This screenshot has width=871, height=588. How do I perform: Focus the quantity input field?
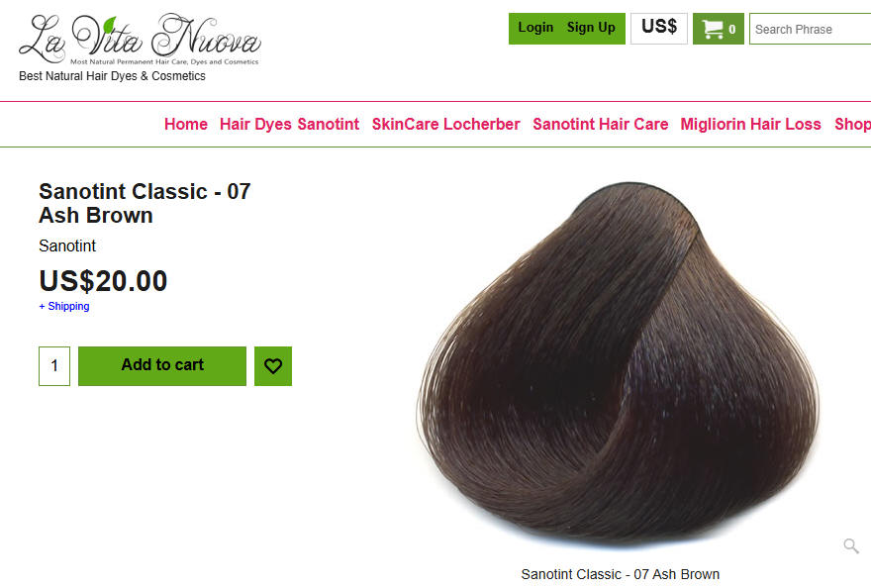tap(54, 366)
